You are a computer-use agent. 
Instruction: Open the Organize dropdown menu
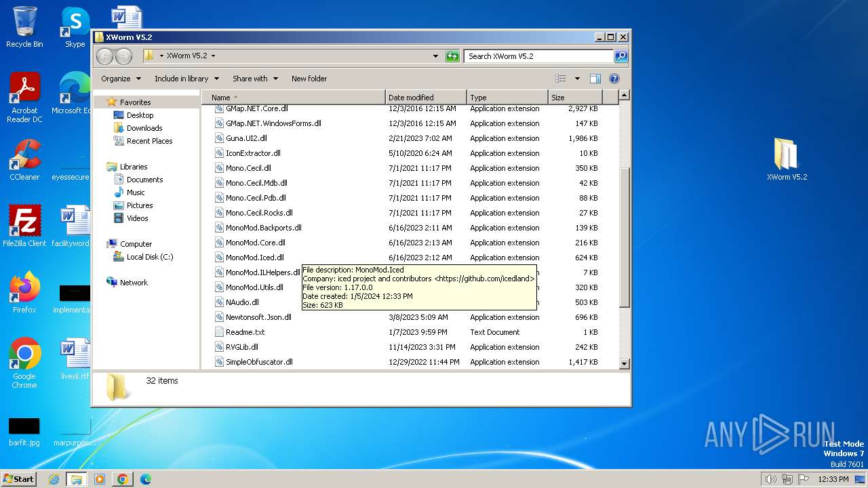coord(121,79)
